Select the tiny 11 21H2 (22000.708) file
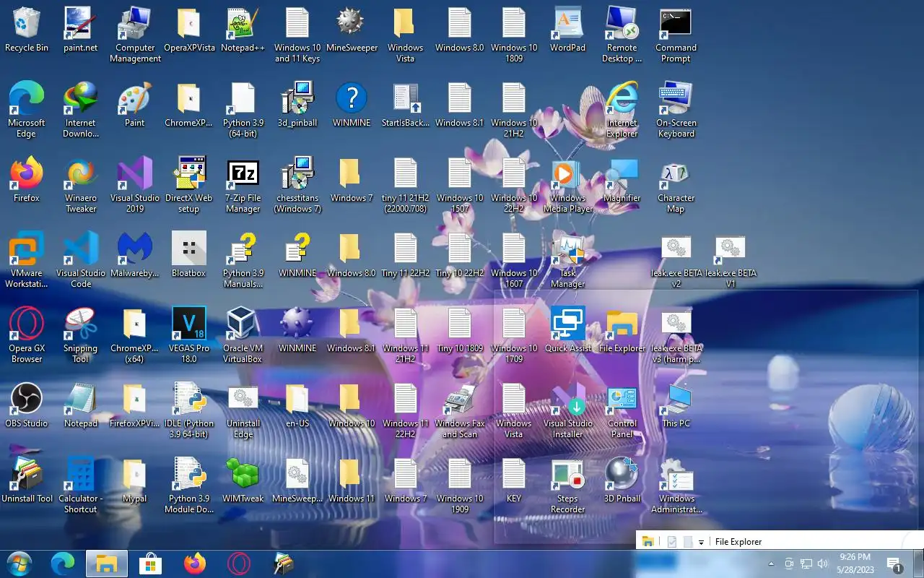The image size is (924, 578). 406,186
